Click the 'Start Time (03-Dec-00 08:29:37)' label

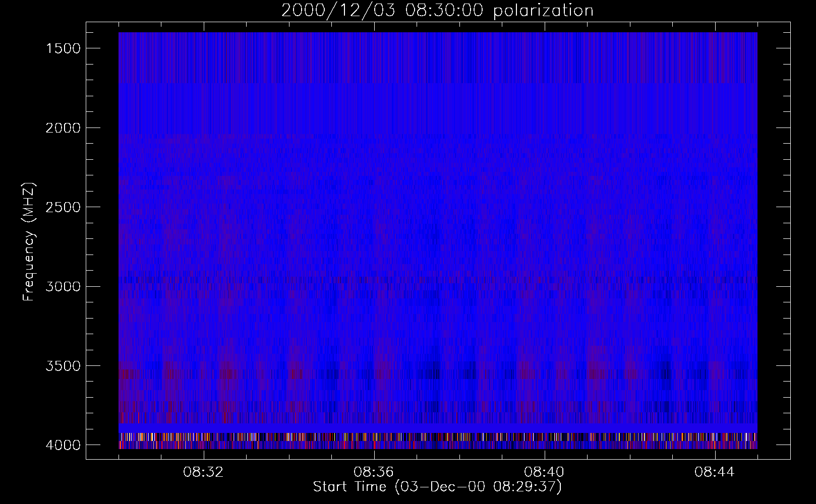pos(437,487)
